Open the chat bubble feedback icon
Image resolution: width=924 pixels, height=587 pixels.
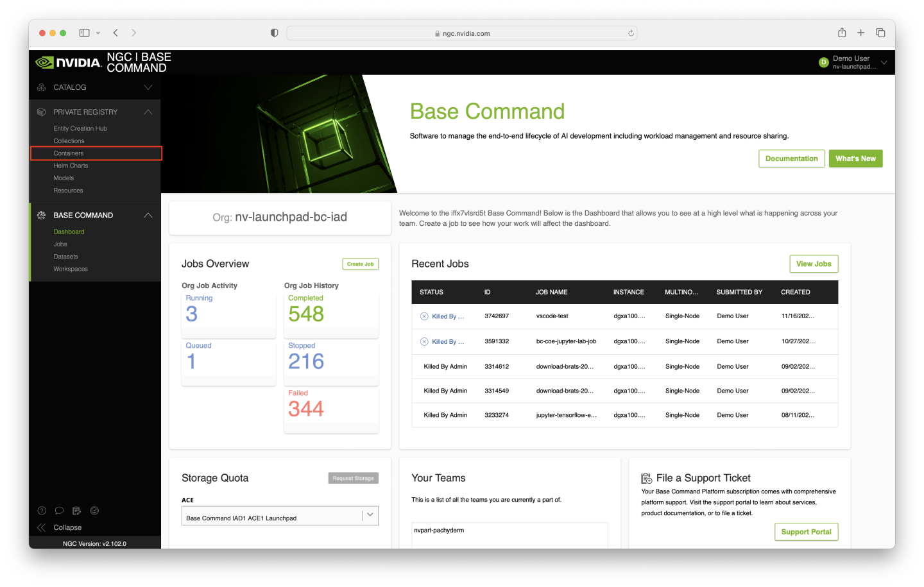coord(59,511)
